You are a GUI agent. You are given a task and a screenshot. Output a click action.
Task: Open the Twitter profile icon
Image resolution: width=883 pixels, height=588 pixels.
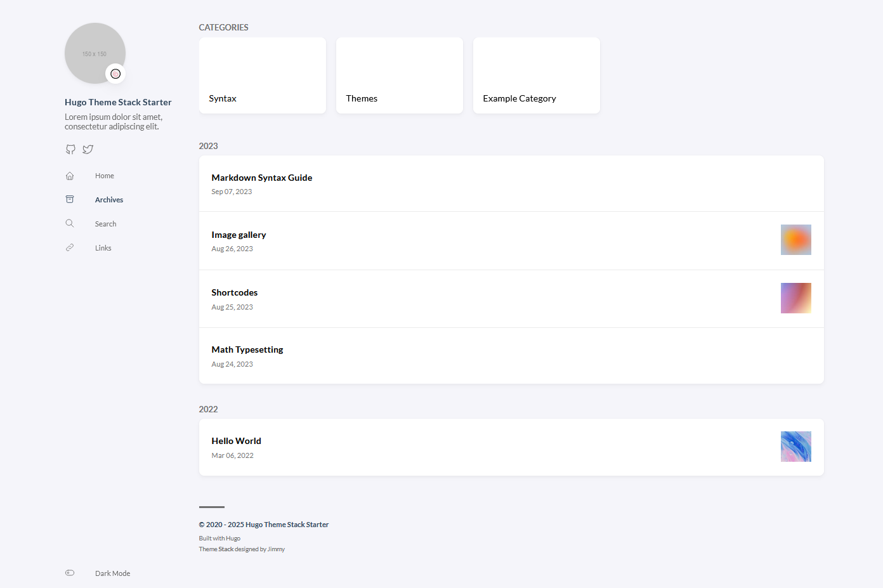click(x=88, y=149)
